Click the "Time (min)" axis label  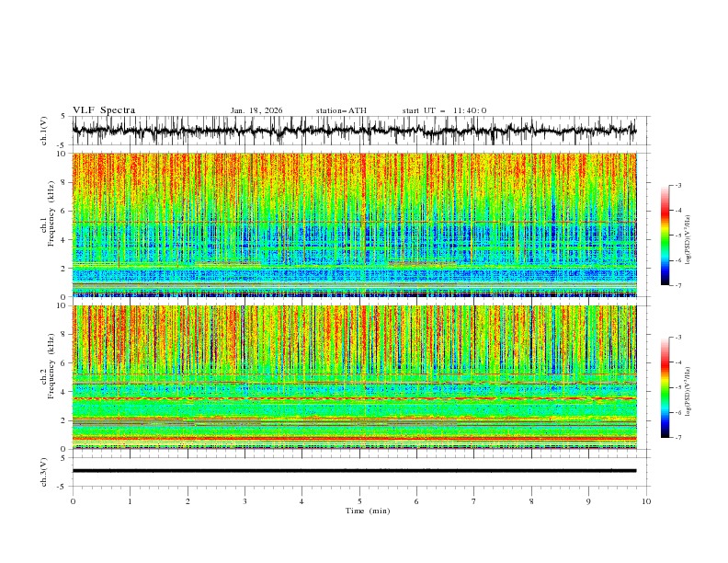tap(368, 511)
